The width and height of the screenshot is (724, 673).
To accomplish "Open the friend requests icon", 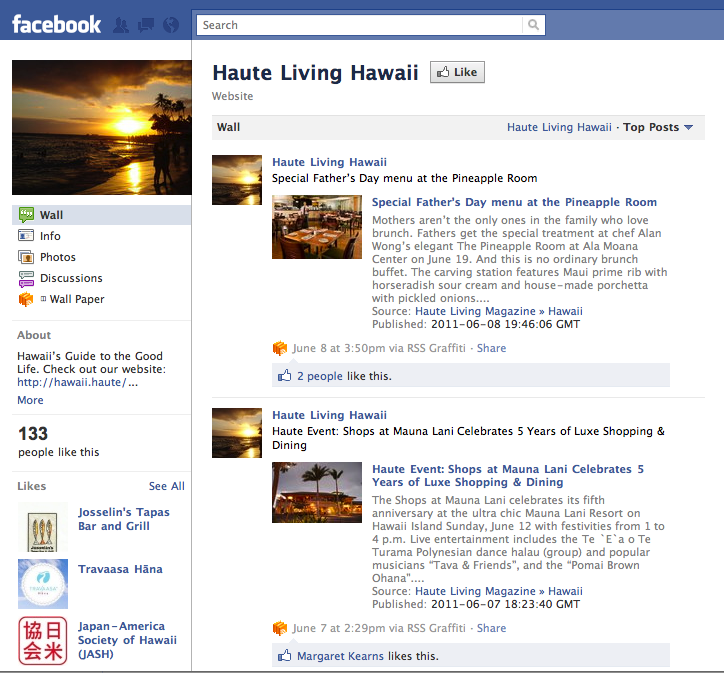I will 123,25.
